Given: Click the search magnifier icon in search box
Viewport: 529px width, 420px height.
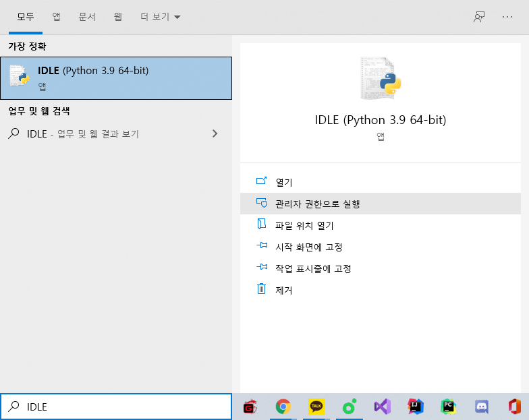Looking at the screenshot, I should pos(13,406).
